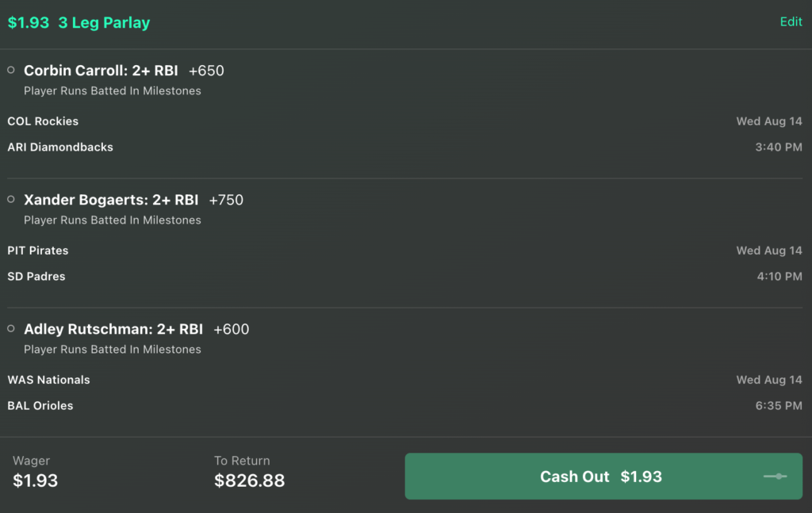Viewport: 812px width, 513px height.
Task: Select the circle beside Xander Bogaerts leg
Action: 11,199
